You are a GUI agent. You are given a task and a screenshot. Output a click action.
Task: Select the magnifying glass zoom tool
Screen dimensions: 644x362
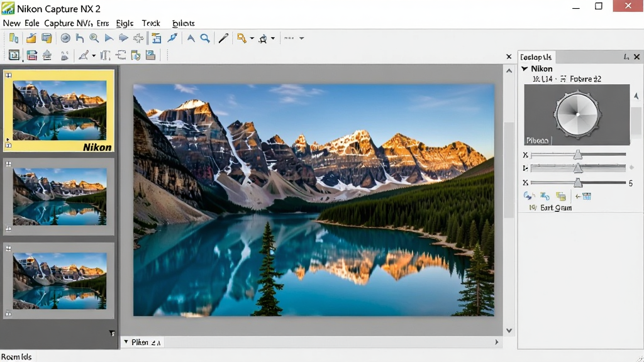[x=205, y=38]
